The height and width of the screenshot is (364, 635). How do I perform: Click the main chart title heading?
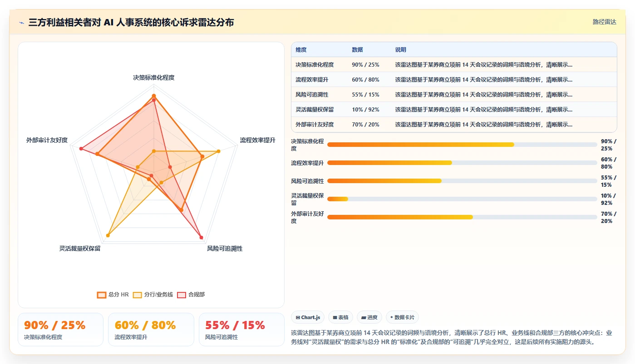coord(131,22)
